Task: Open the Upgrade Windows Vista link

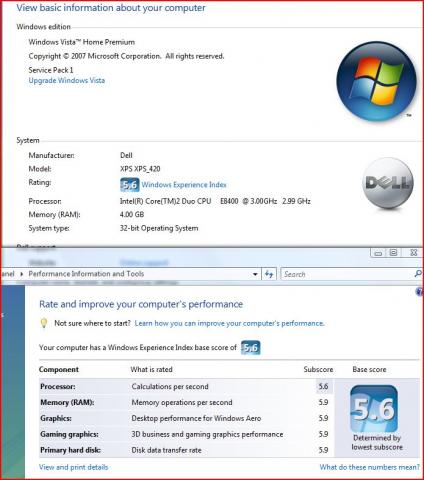Action: click(67, 80)
